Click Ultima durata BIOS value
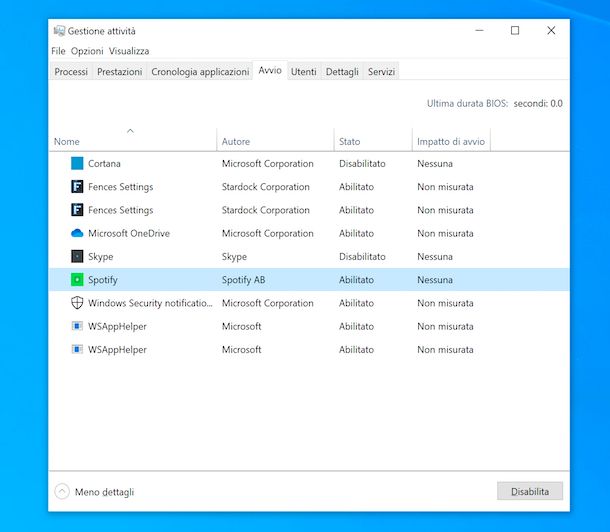This screenshot has width=610, height=532. pos(538,103)
